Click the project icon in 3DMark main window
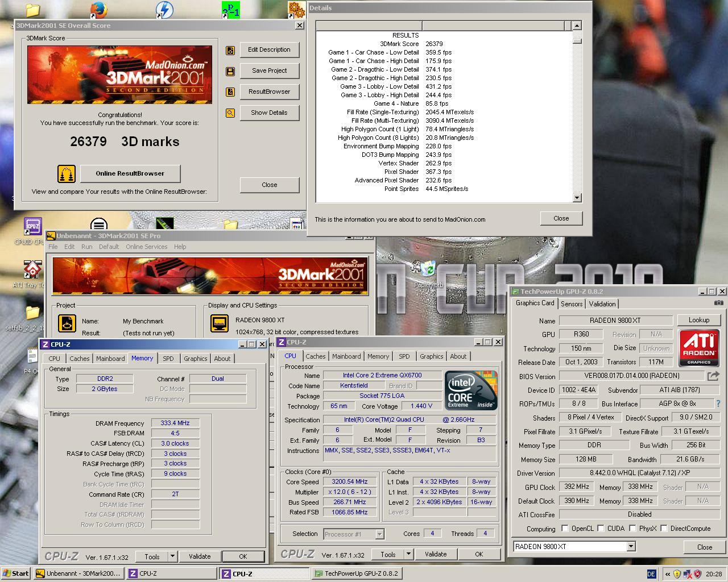The height and width of the screenshot is (582, 728). tap(67, 323)
